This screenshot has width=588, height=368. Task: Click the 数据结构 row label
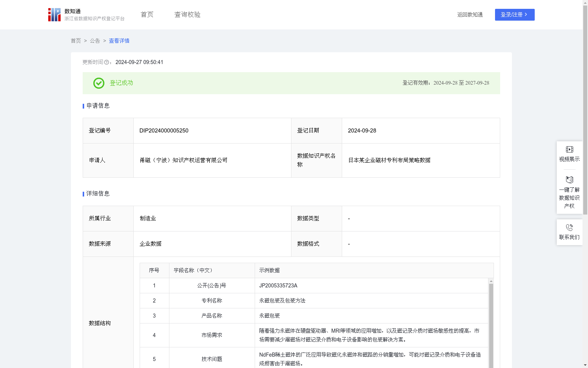(100, 323)
